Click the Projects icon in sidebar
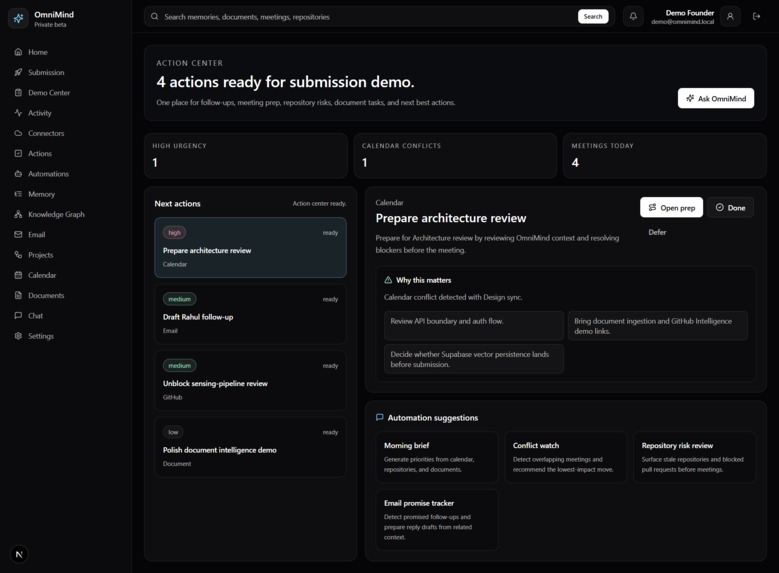 click(x=18, y=255)
